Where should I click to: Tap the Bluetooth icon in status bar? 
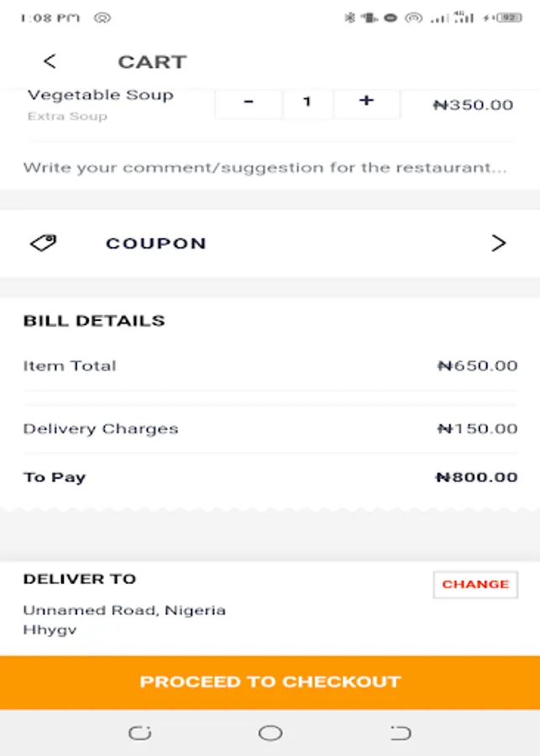[x=350, y=18]
